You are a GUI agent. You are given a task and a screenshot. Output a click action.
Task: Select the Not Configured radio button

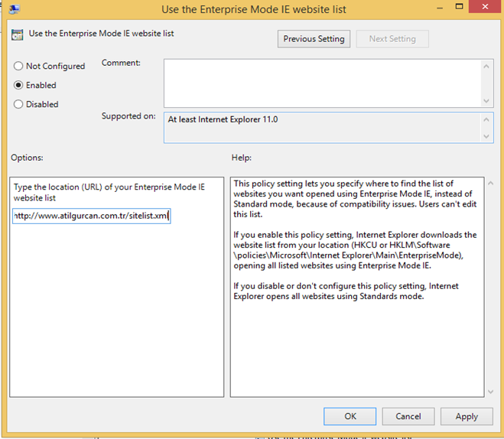tap(18, 66)
